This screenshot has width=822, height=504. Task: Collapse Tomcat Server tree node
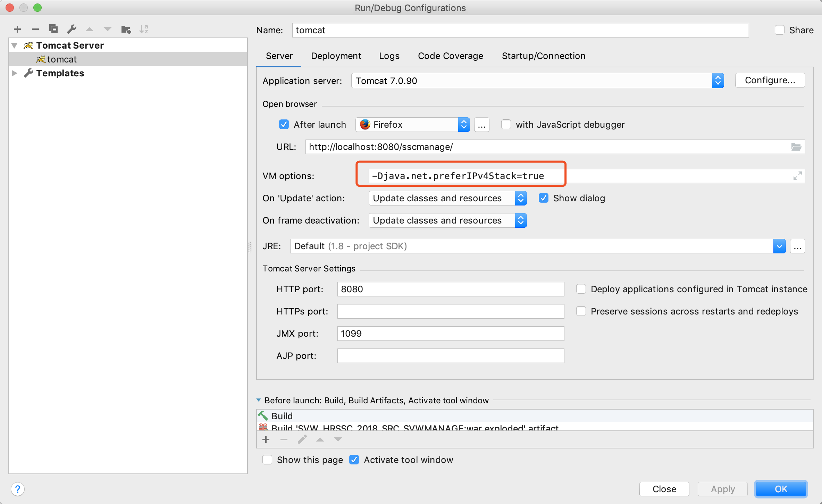(14, 45)
